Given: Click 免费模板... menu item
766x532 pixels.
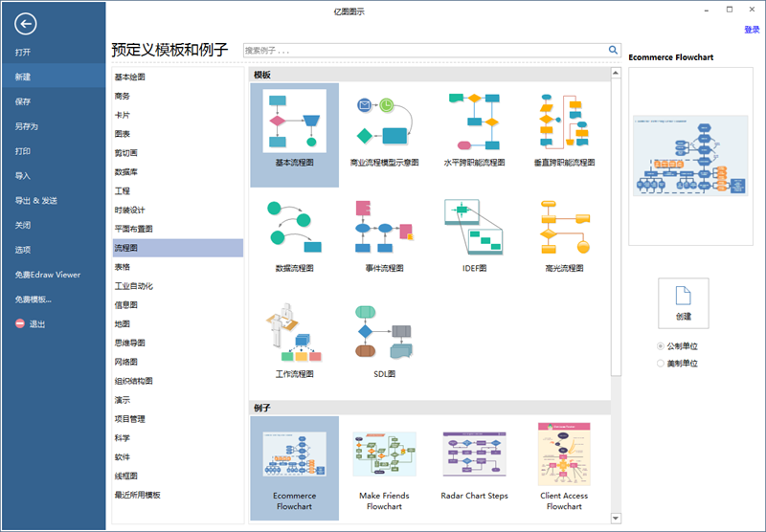Looking at the screenshot, I should point(34,299).
